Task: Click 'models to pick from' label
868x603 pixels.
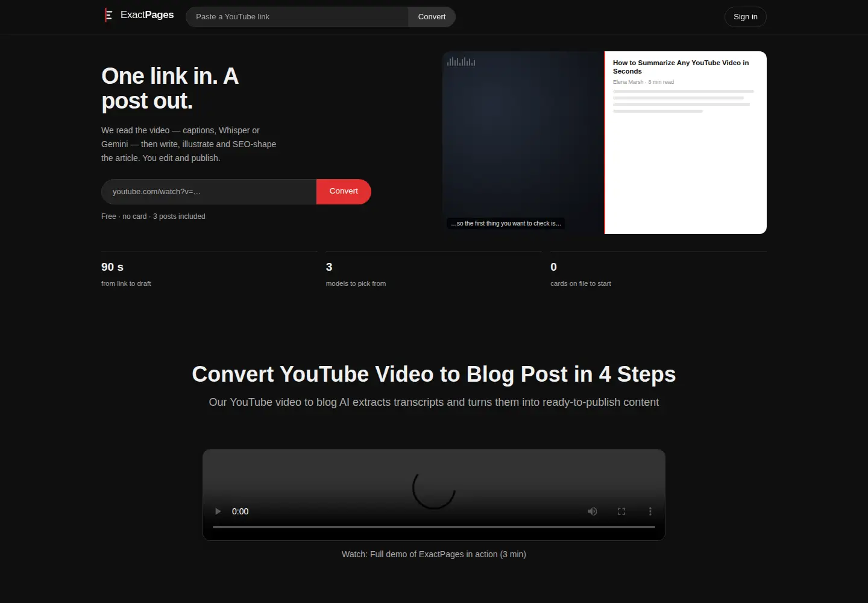Action: coord(356,283)
